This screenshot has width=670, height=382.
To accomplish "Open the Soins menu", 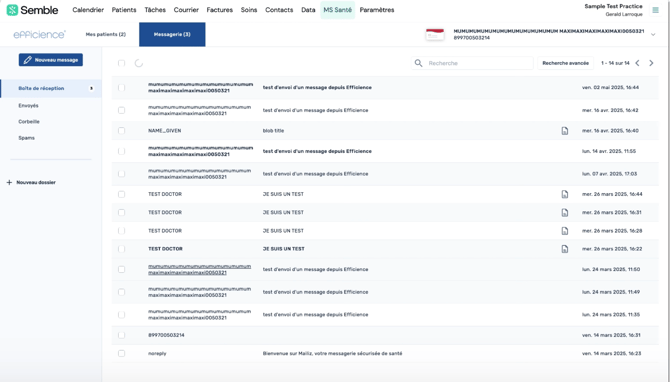I will (249, 10).
